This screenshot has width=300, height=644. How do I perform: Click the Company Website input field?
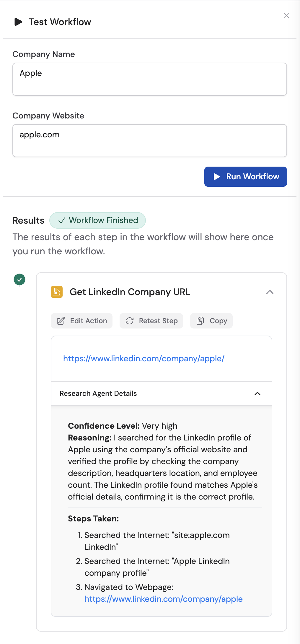[x=149, y=140]
